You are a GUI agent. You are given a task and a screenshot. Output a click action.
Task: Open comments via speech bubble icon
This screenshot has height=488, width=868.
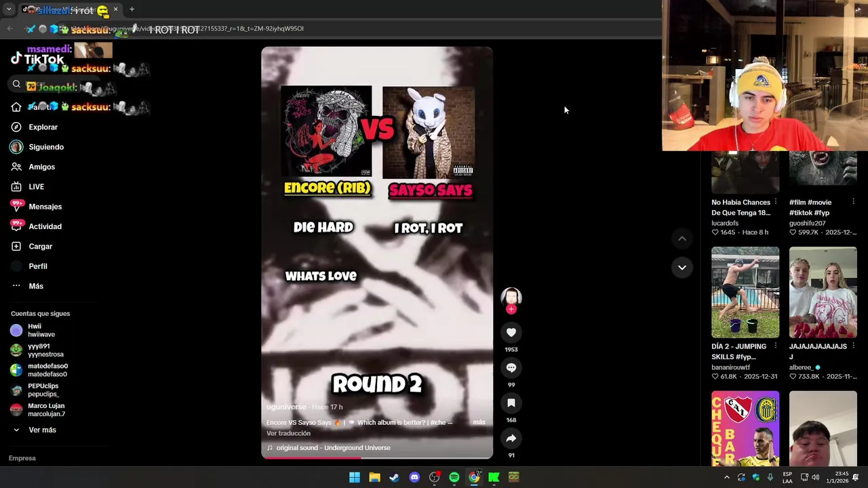511,367
